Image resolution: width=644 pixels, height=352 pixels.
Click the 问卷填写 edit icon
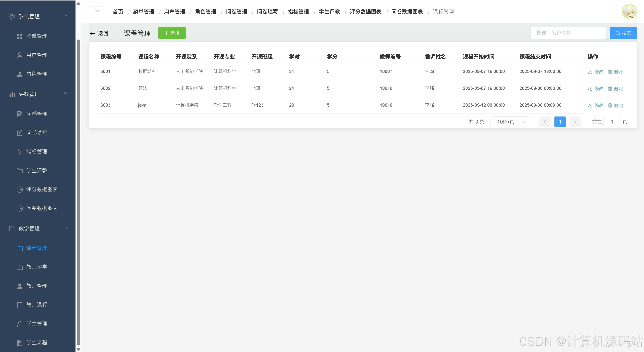point(20,133)
